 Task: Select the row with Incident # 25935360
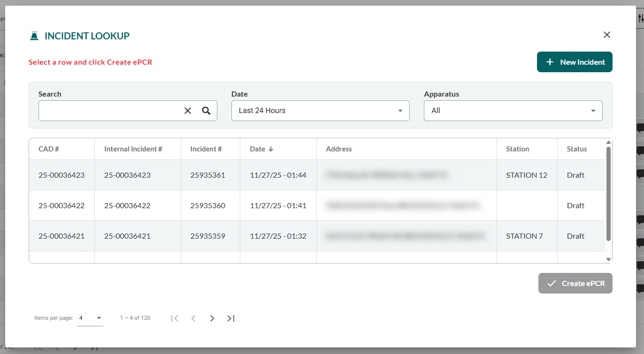207,206
